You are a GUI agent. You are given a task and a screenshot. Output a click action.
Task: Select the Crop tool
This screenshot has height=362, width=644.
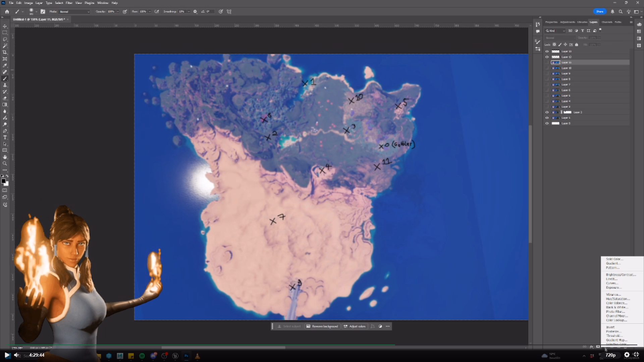(x=5, y=52)
